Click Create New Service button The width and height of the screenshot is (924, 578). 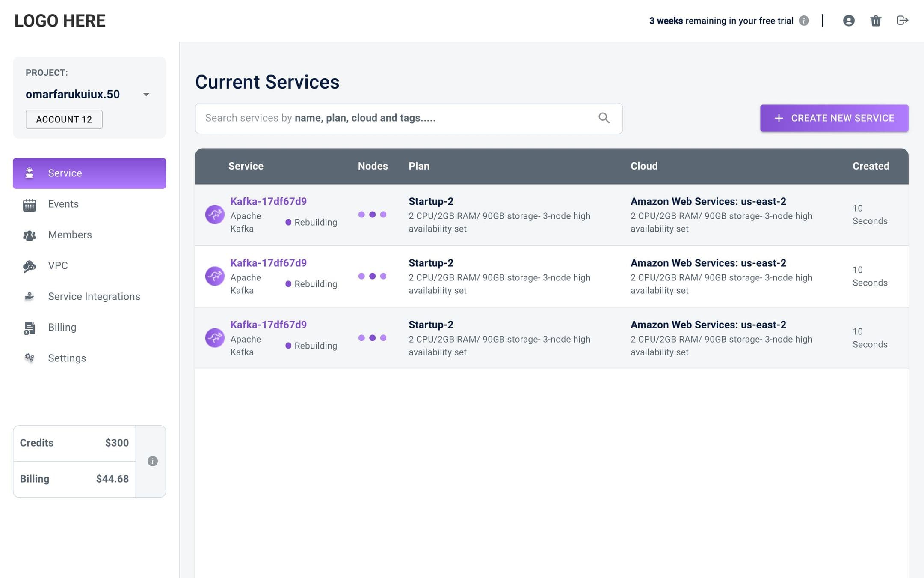834,118
